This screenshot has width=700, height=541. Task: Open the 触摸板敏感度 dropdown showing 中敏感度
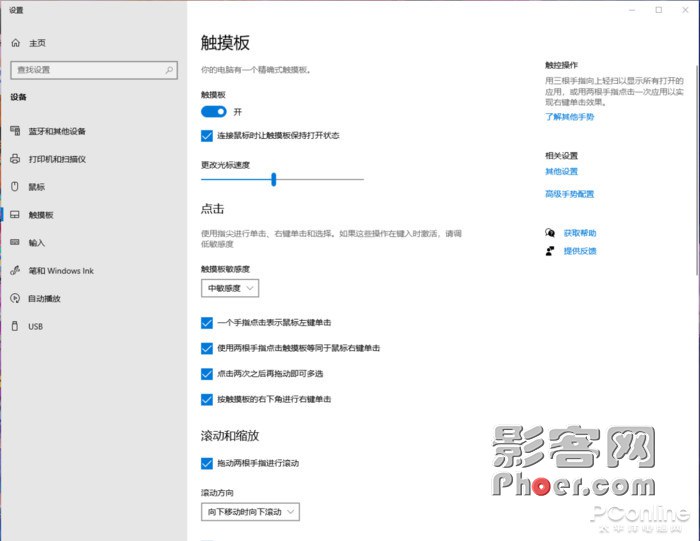[x=230, y=288]
